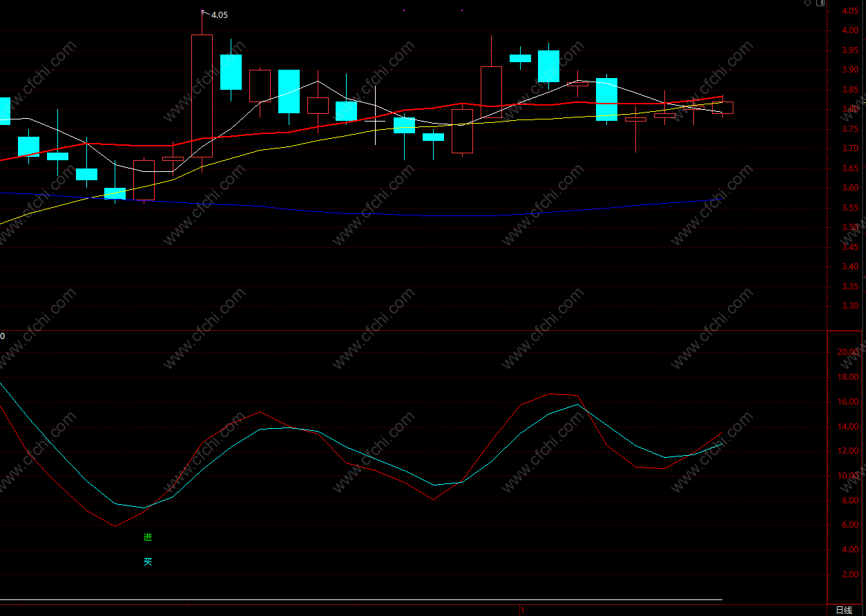Click the 3.65 price axis label
Screen dimensions: 866x616
[849, 169]
